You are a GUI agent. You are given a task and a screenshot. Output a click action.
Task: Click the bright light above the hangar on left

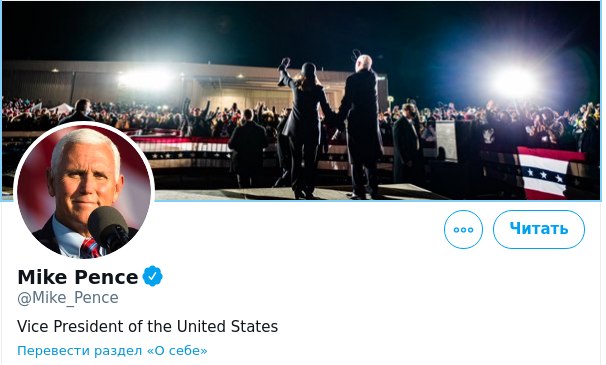pyautogui.click(x=145, y=79)
